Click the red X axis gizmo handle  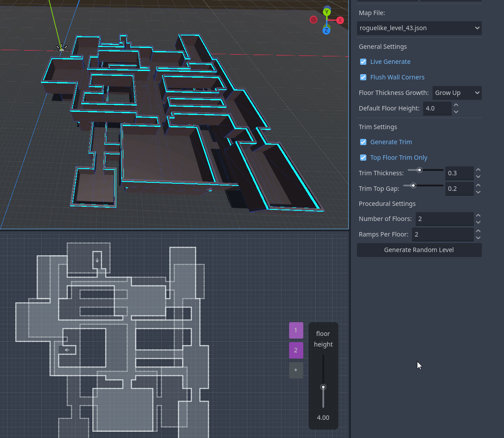click(340, 20)
